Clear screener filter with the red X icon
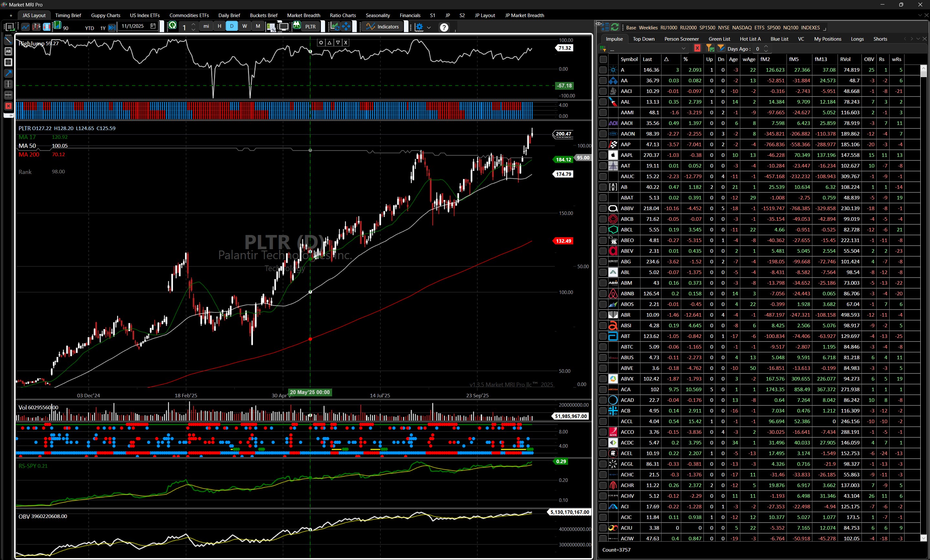Image resolution: width=930 pixels, height=560 pixels. click(697, 49)
